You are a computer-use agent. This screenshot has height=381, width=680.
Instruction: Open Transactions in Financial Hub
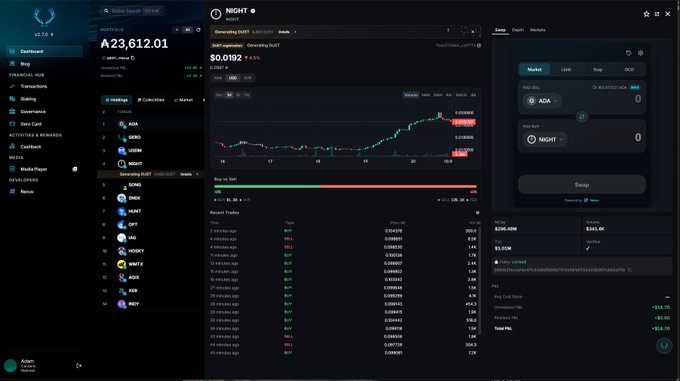pos(33,86)
